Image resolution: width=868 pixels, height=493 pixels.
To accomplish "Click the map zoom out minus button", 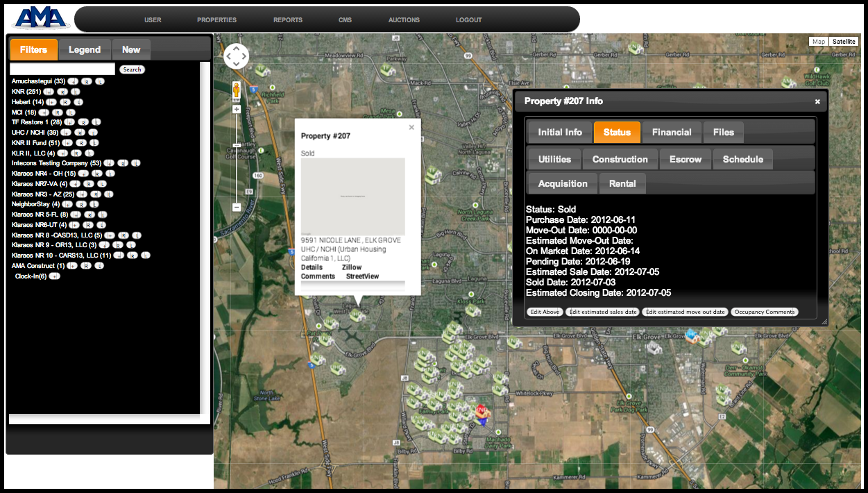I will 236,207.
